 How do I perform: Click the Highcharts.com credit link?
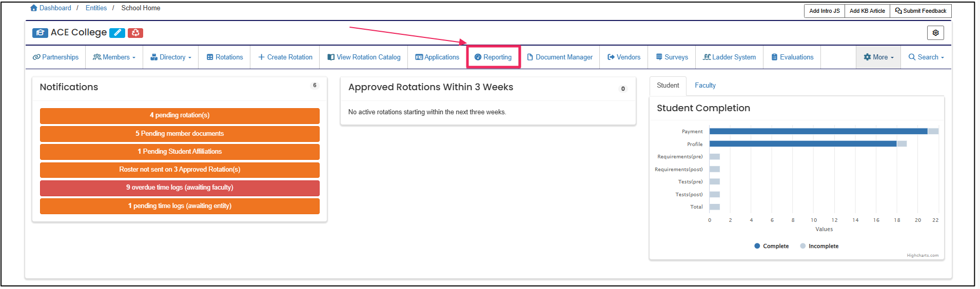(x=923, y=255)
